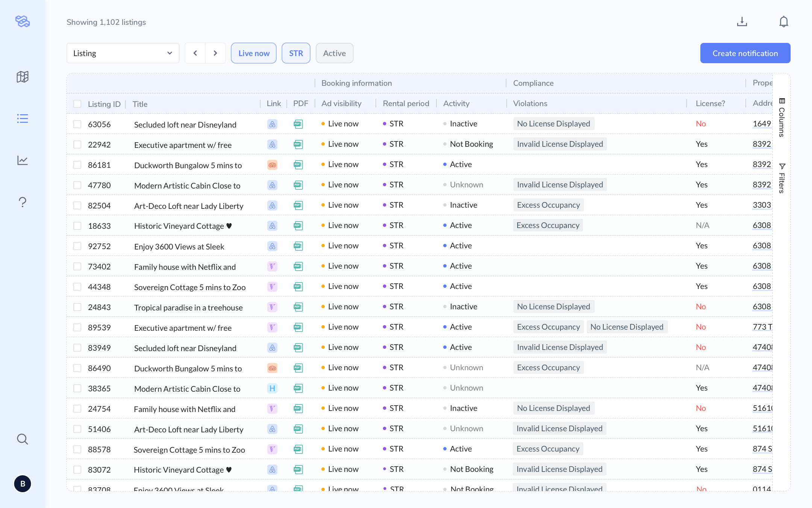The width and height of the screenshot is (812, 508).
Task: Click the previous page chevron
Action: (195, 53)
